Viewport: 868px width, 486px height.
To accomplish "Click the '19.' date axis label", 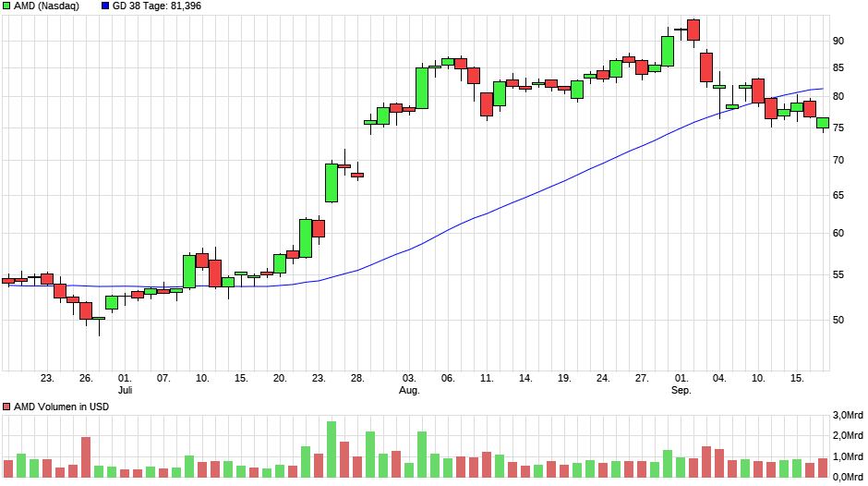I will 564,379.
